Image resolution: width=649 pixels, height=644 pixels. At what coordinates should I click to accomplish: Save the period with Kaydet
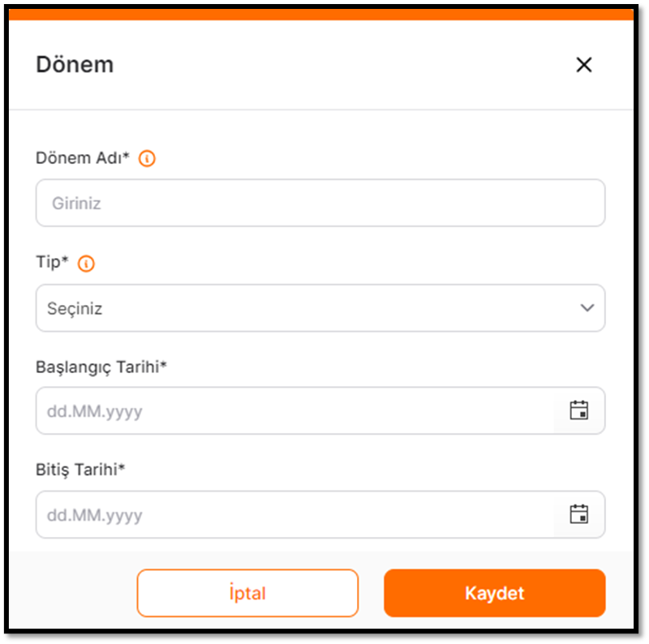tap(495, 593)
